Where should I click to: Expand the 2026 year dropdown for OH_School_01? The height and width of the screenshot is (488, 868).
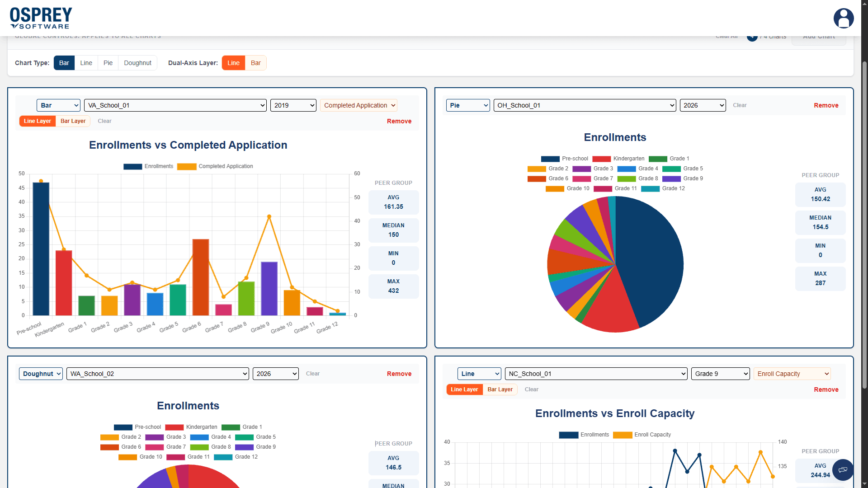pyautogui.click(x=703, y=105)
